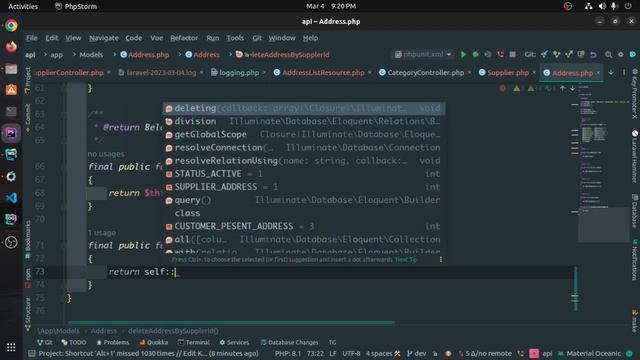This screenshot has height=360, width=640.
Task: Click the Git update project arrow icon
Action: point(544,54)
